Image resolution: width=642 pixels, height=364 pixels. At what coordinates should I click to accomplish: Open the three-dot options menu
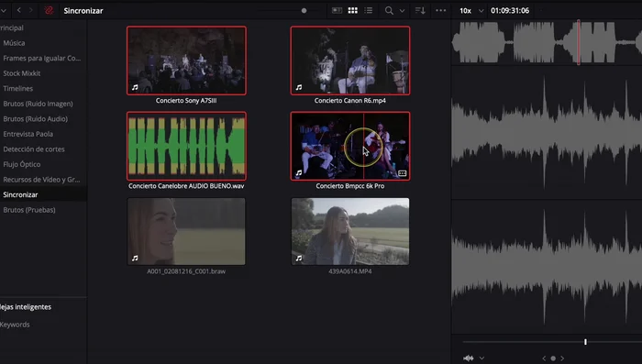(440, 11)
